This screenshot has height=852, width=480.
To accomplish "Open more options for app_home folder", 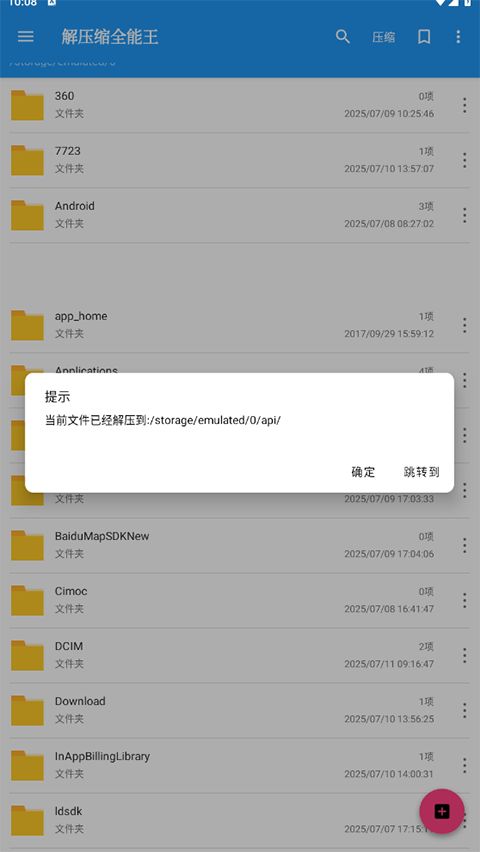I will tap(464, 325).
